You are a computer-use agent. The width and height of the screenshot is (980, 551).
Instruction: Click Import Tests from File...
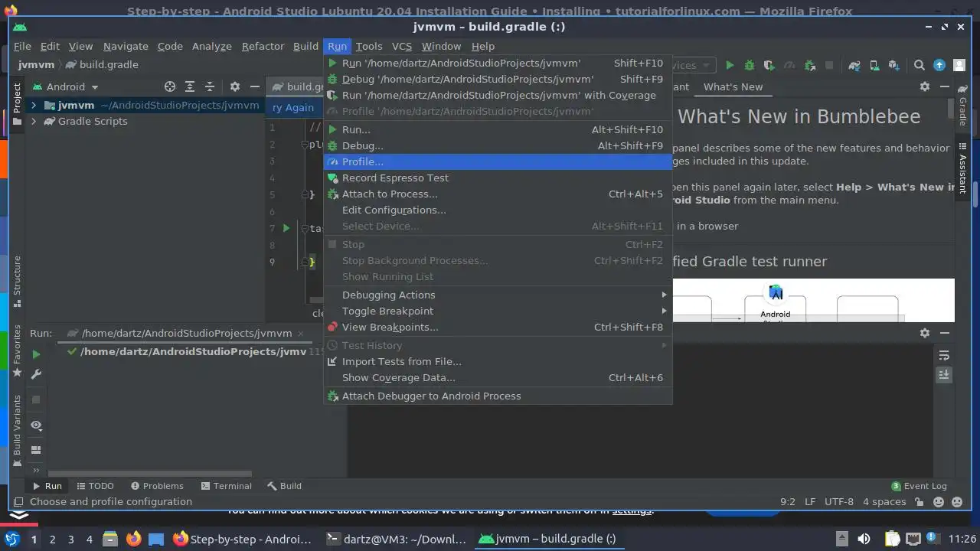498,361
